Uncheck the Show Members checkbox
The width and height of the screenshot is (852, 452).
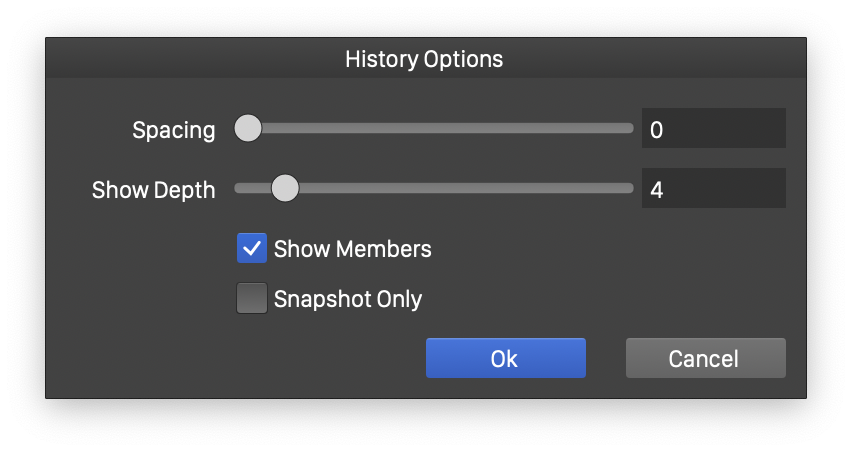tap(252, 248)
